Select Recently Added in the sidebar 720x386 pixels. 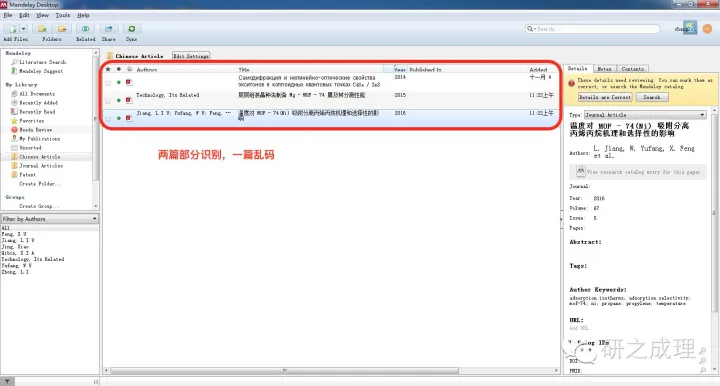pyautogui.click(x=33, y=103)
